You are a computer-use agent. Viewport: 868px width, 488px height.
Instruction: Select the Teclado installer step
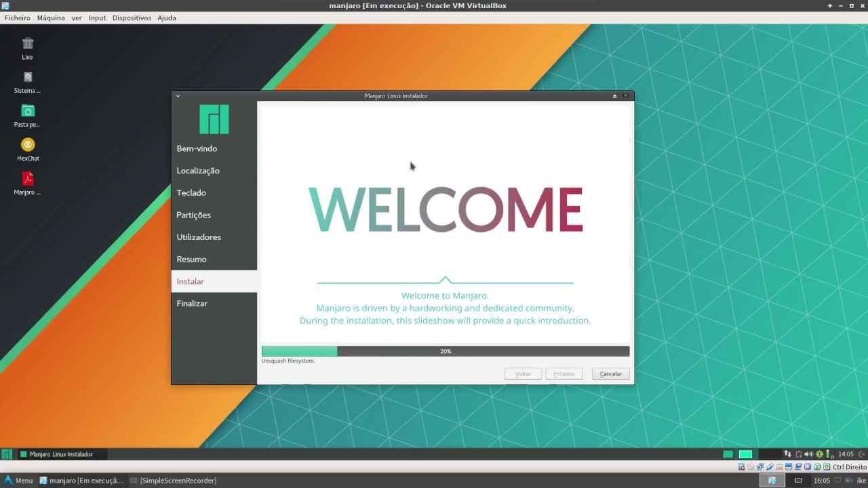[214, 192]
